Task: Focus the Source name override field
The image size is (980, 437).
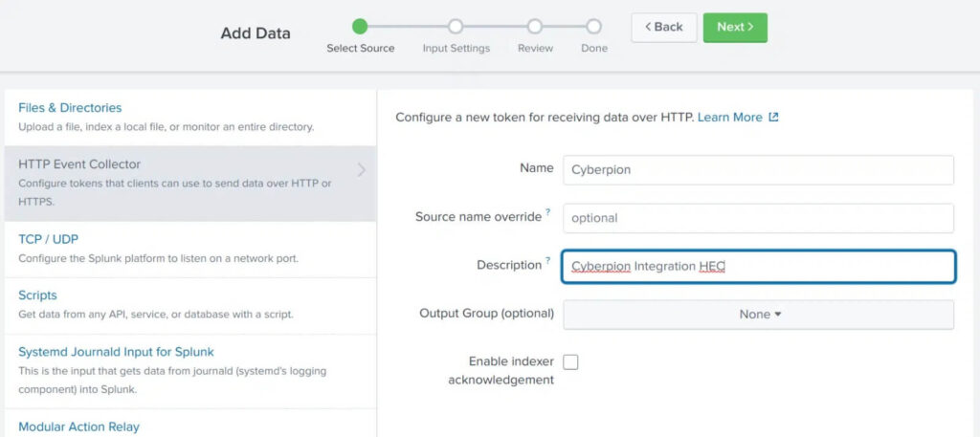Action: (x=758, y=218)
